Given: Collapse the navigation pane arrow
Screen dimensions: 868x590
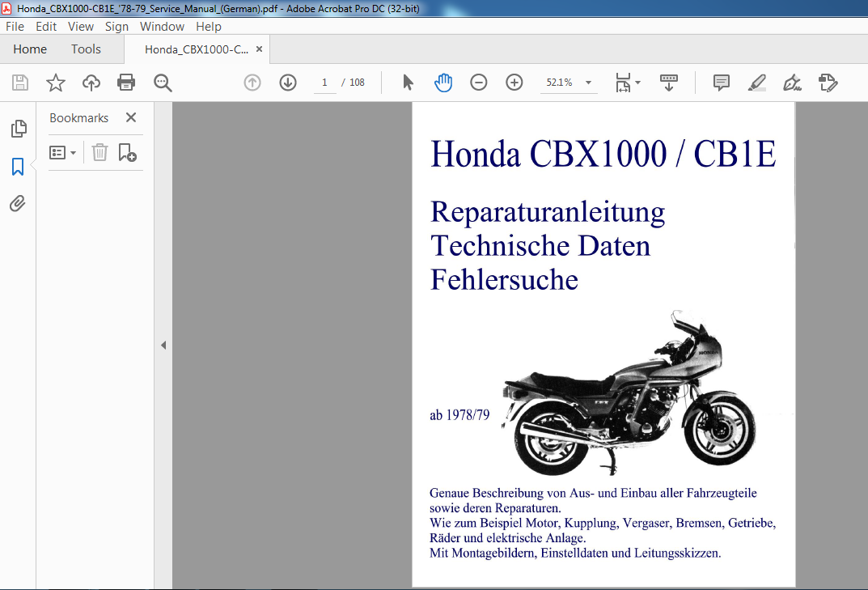Looking at the screenshot, I should (x=163, y=345).
